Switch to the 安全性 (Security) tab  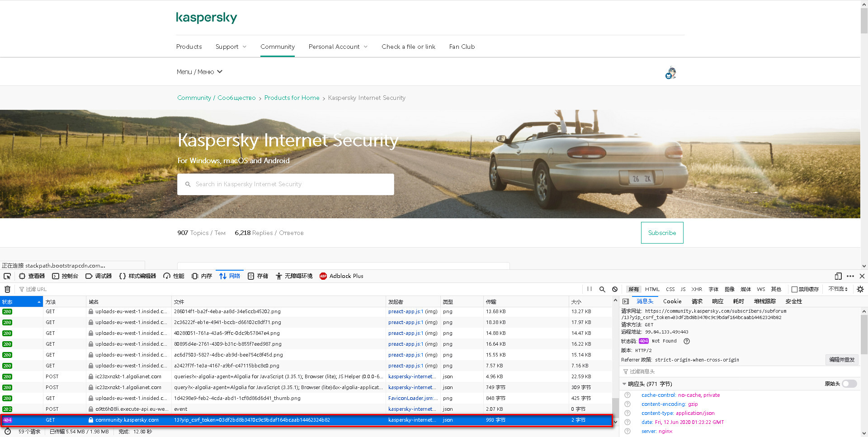pos(794,301)
